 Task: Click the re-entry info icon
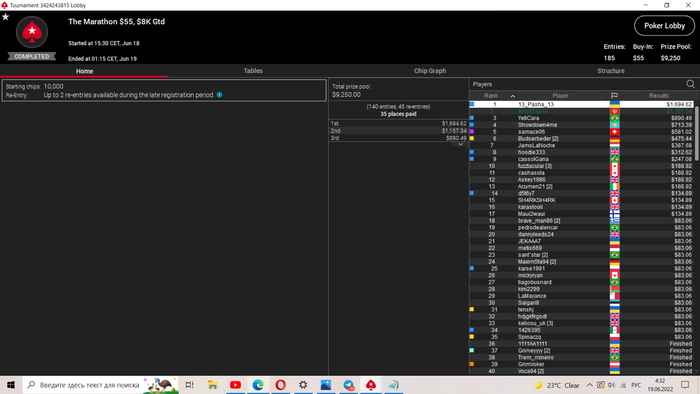click(220, 95)
